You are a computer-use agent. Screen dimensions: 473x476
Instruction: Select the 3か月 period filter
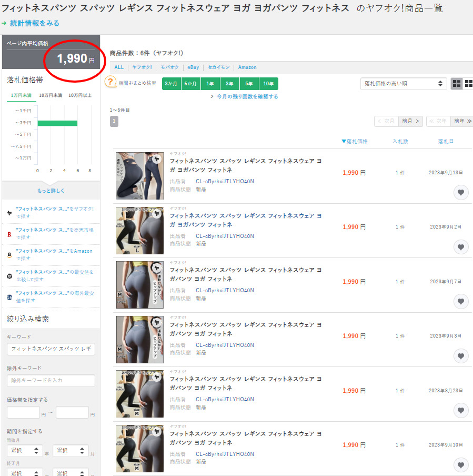[x=171, y=84]
